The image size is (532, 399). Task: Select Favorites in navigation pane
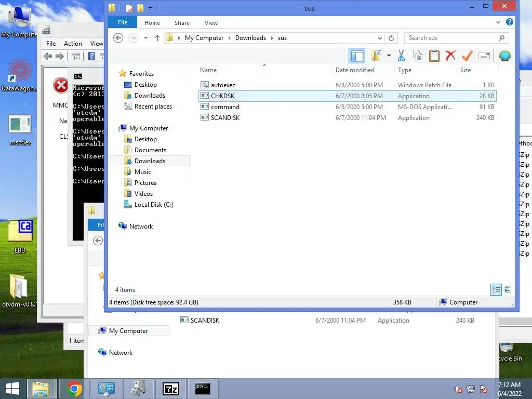point(136,73)
